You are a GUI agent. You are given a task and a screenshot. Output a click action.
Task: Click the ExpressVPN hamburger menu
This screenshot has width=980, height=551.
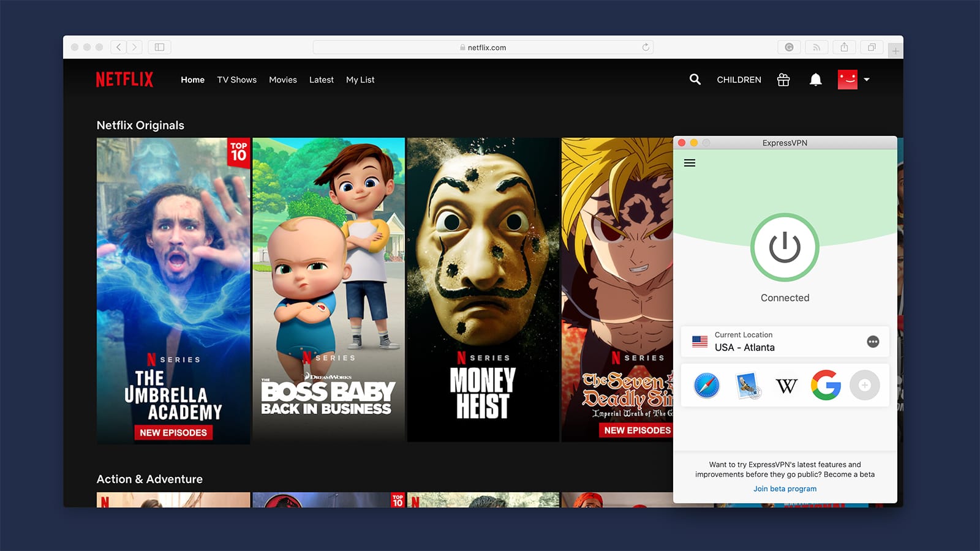click(x=690, y=163)
